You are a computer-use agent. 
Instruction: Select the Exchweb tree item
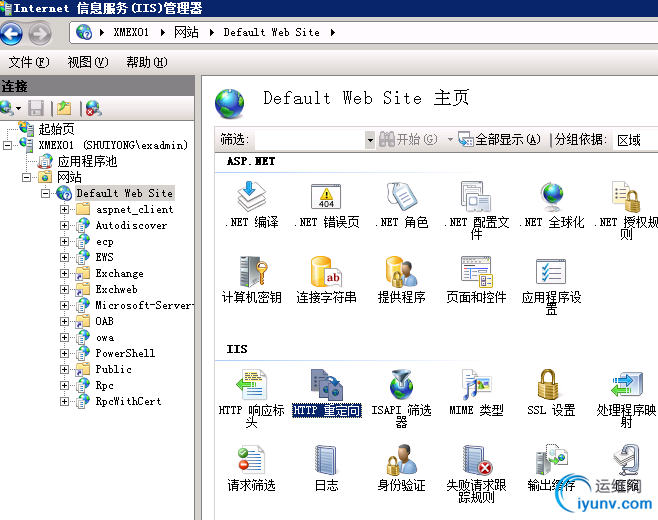point(116,290)
